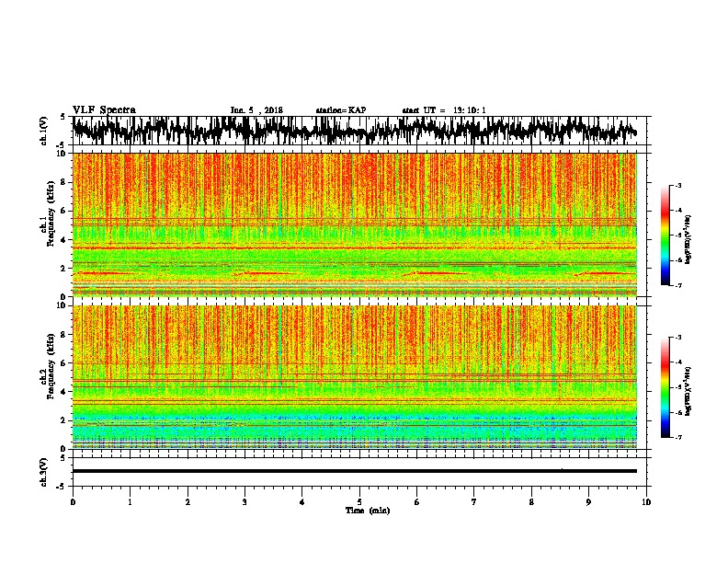Screen dimensions: 728x563
Task: Click the "Time (min)" axis label
Action: tap(368, 511)
